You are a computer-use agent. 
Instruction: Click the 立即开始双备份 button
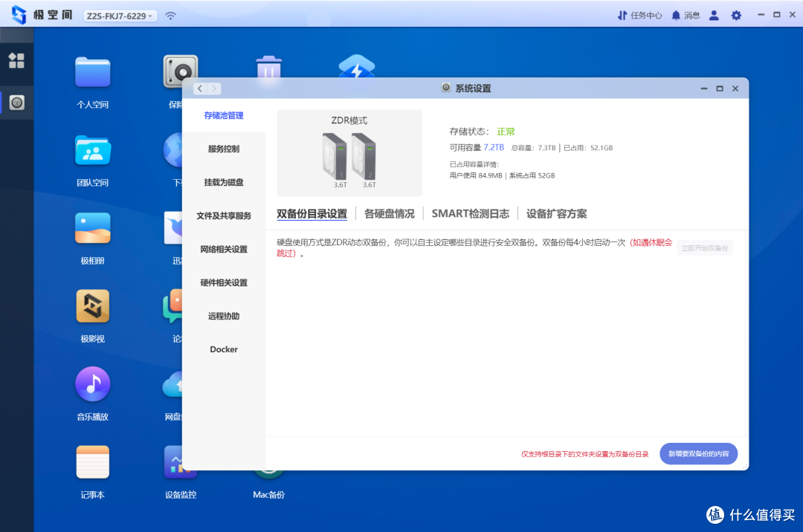point(705,248)
